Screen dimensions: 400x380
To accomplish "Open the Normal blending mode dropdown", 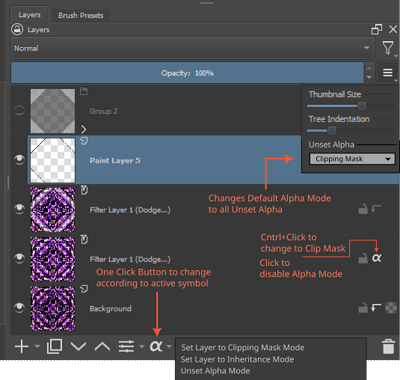I will click(192, 48).
